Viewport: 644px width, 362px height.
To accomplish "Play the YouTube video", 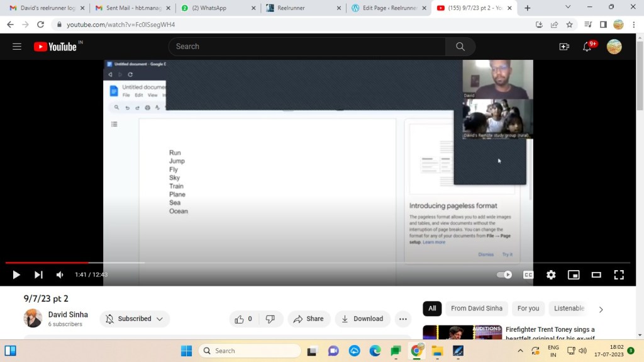I will click(x=16, y=274).
